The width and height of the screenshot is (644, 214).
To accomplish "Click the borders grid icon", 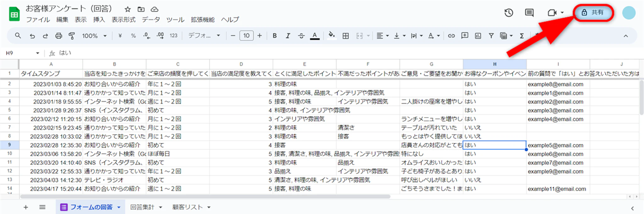I will [x=346, y=36].
